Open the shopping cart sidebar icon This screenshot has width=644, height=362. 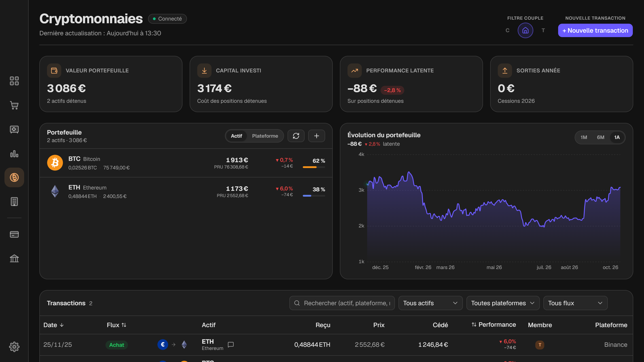[14, 105]
